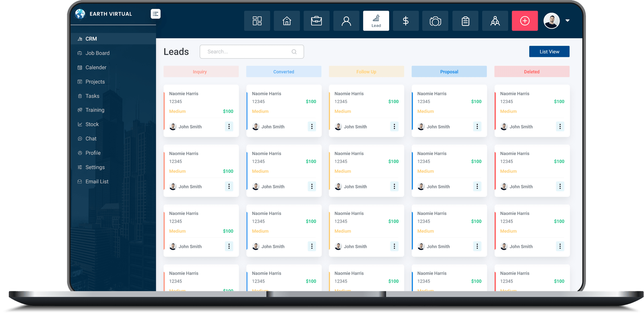The height and width of the screenshot is (314, 644).
Task: Switch to List View
Action: [549, 52]
